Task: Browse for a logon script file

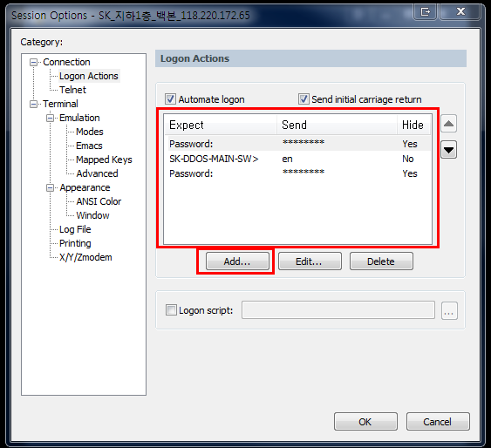Action: coord(449,310)
